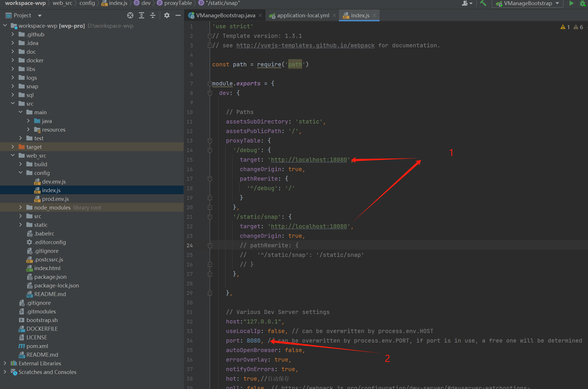Expand node_modules library root
Viewport: 588px width, 389px height.
point(20,207)
